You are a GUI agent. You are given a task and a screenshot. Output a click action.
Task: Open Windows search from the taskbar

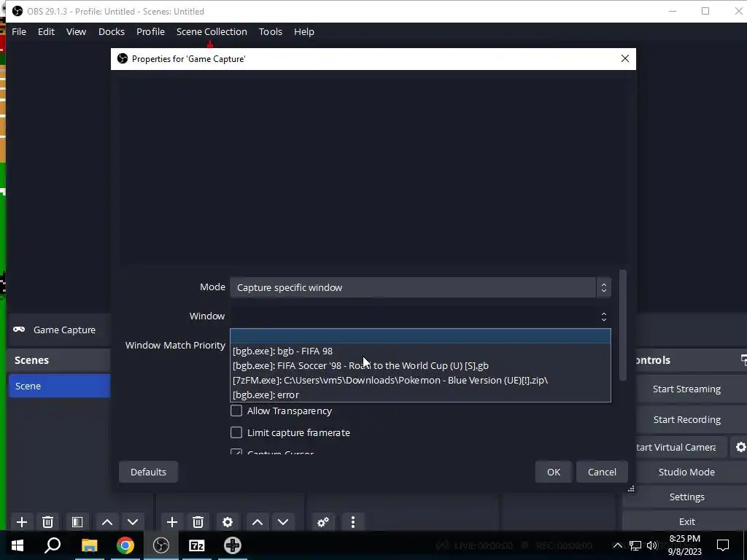pyautogui.click(x=53, y=545)
